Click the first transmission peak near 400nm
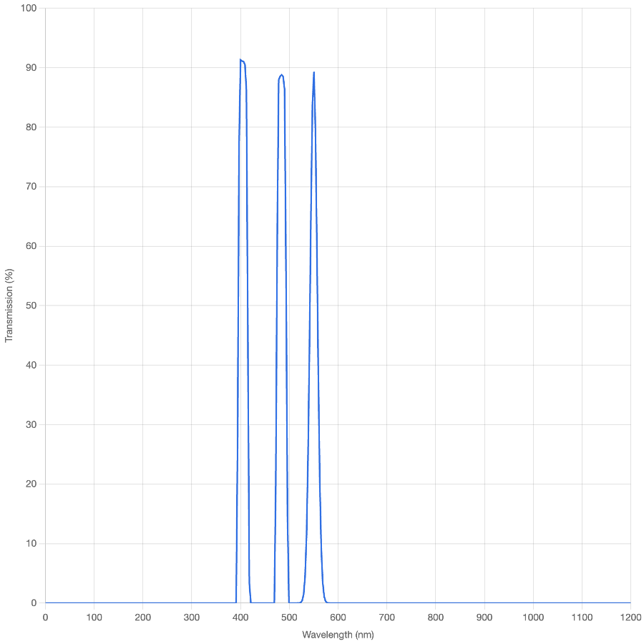 (241, 59)
